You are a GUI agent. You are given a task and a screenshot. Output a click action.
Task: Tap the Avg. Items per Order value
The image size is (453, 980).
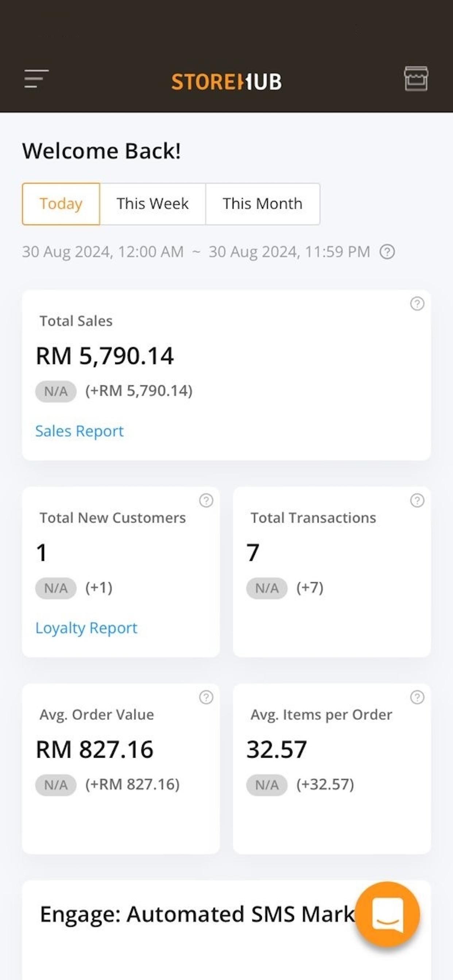(277, 750)
